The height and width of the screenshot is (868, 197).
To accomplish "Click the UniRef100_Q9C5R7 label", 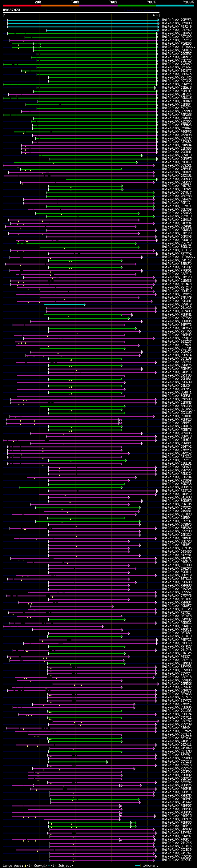I will 177,54.
